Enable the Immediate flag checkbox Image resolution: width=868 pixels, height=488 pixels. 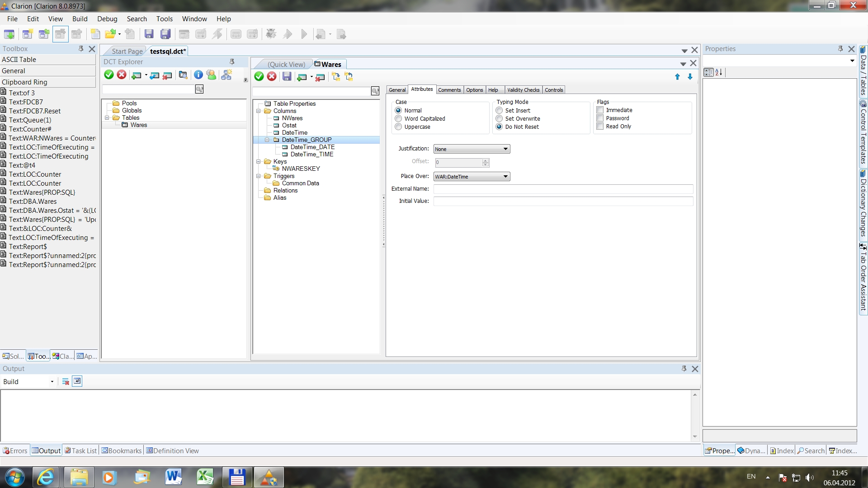600,110
